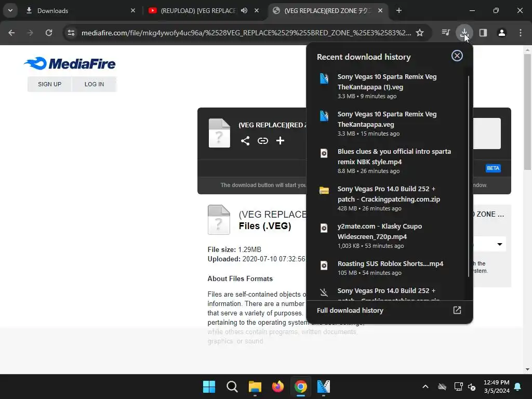Click the mediafire.com address bar URL
Screen dimensions: 532x399
[x=246, y=33]
